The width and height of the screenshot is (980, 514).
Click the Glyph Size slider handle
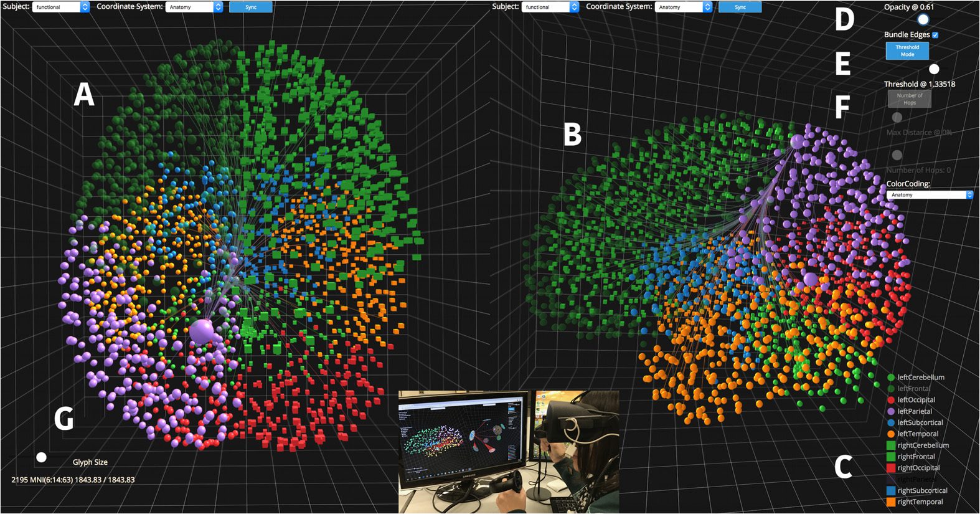41,457
